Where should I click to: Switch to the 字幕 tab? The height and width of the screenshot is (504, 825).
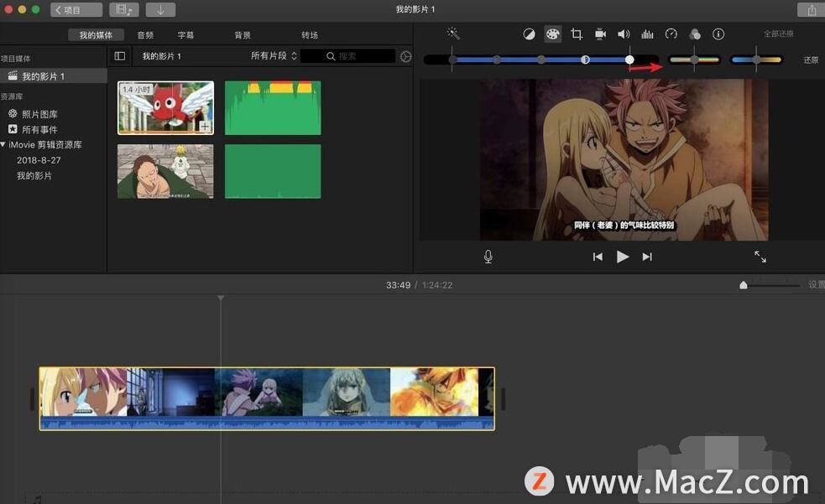pos(185,35)
